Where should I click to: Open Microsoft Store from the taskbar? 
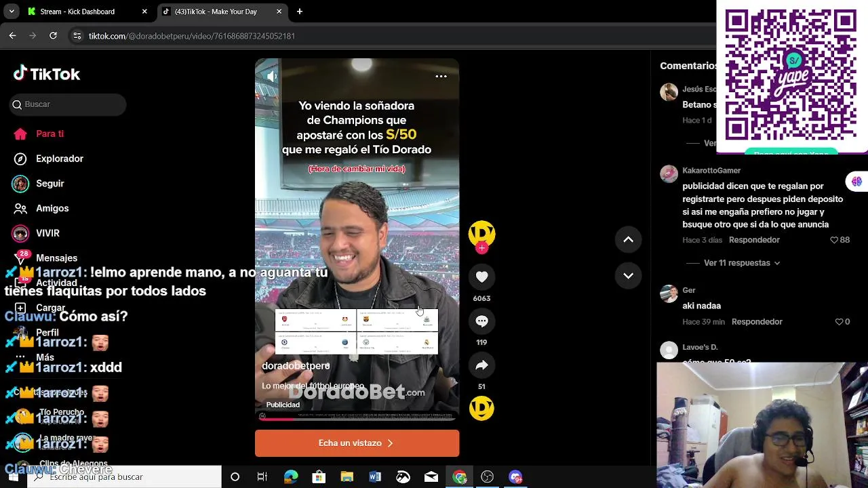click(x=319, y=477)
